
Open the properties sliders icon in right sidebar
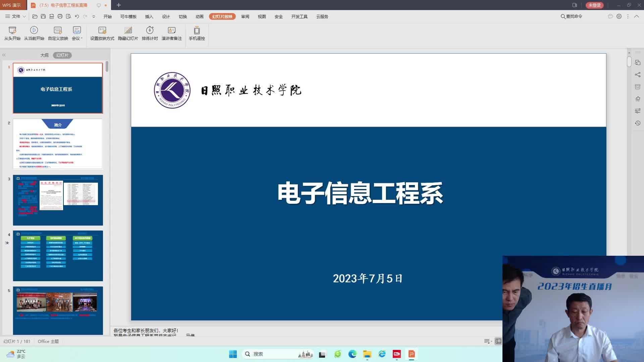(638, 111)
